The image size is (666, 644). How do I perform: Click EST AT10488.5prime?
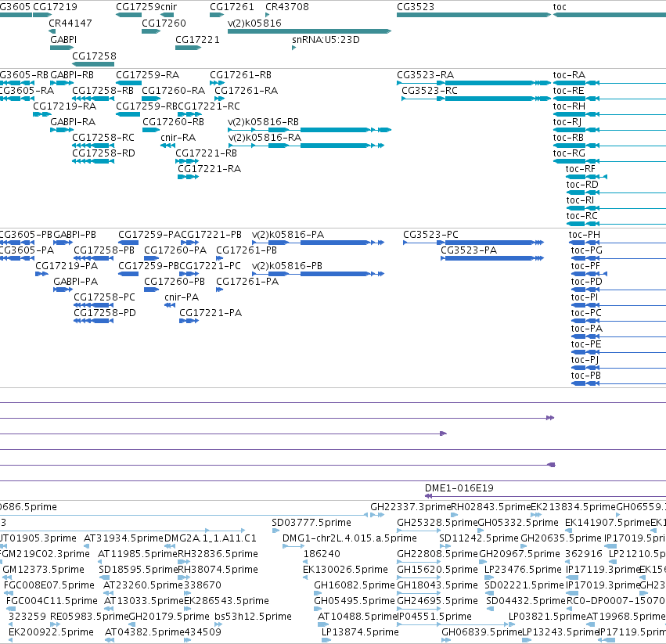[357, 617]
